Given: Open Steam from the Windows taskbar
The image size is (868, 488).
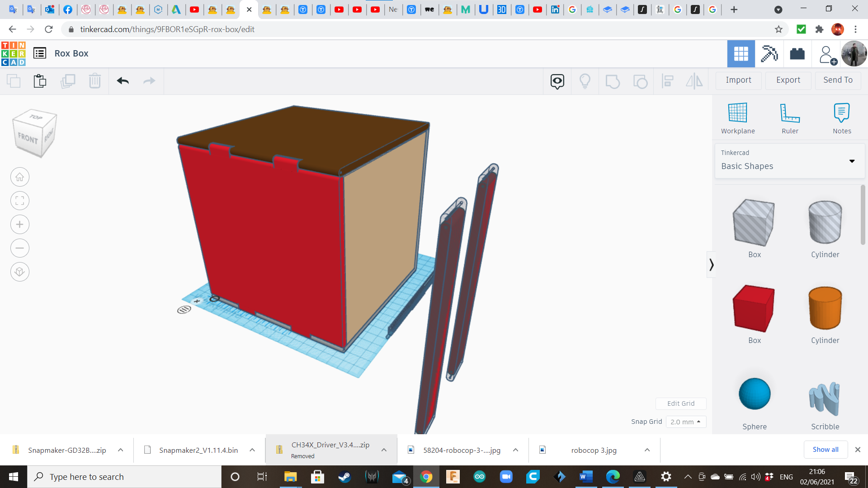Looking at the screenshot, I should 344,477.
